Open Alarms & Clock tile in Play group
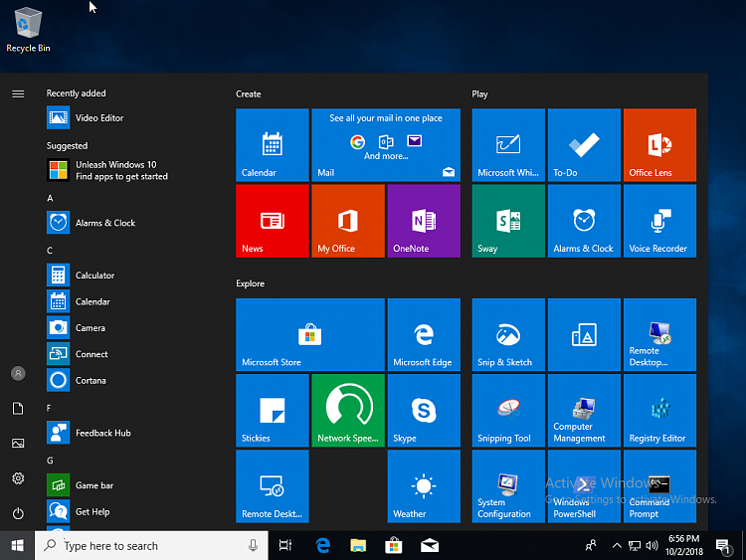 [584, 221]
